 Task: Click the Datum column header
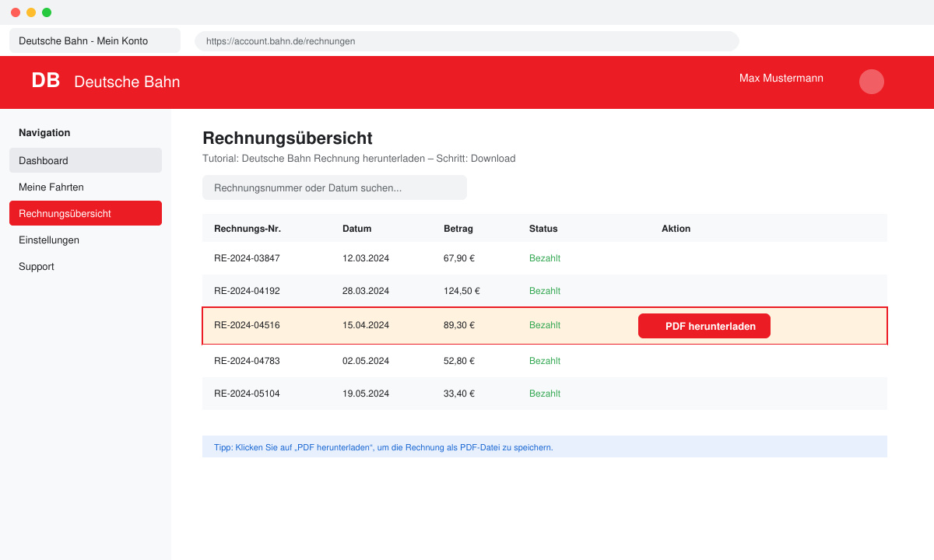click(x=357, y=229)
